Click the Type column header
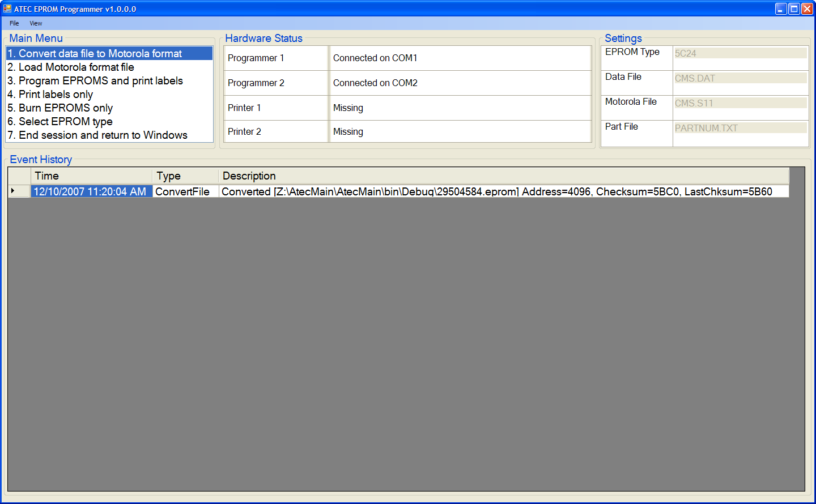The width and height of the screenshot is (816, 504). [x=185, y=176]
